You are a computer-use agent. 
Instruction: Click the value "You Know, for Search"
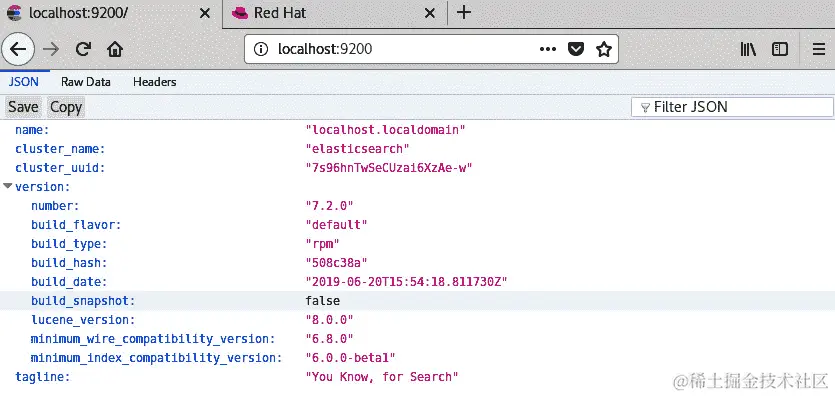click(x=382, y=377)
